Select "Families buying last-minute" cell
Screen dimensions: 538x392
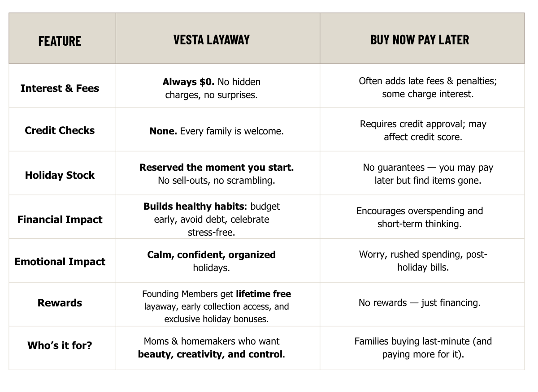tap(423, 348)
